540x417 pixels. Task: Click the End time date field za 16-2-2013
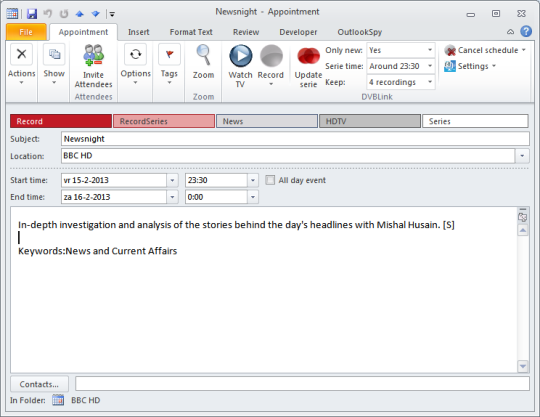(x=114, y=197)
